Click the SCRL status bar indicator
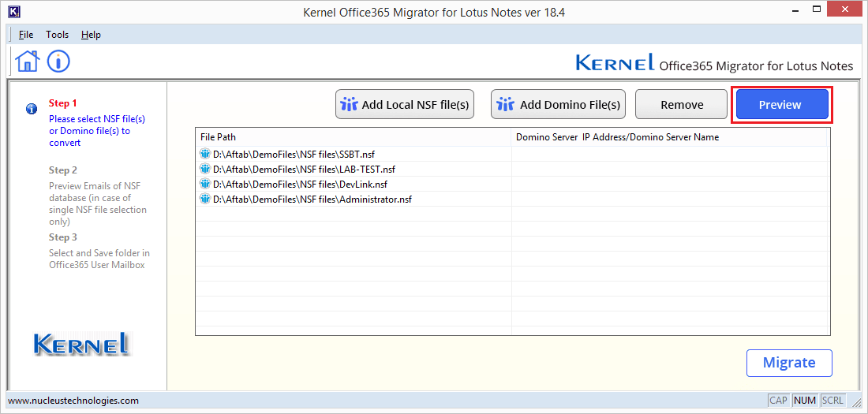The width and height of the screenshot is (868, 414). pyautogui.click(x=832, y=400)
